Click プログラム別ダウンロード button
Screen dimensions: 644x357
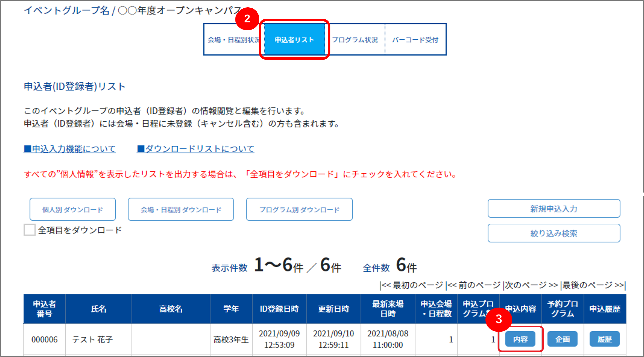[299, 209]
